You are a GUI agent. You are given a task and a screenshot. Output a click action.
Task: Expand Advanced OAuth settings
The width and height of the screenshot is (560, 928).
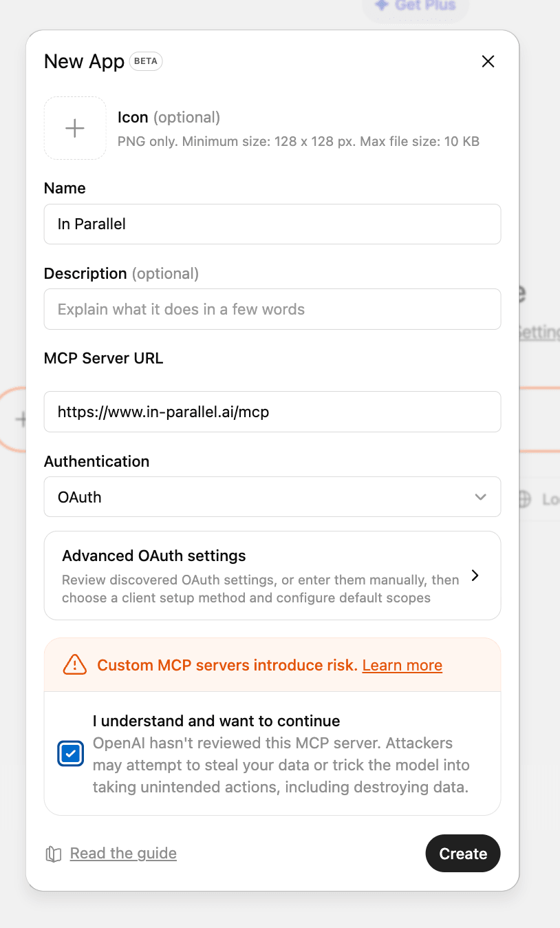coord(272,576)
